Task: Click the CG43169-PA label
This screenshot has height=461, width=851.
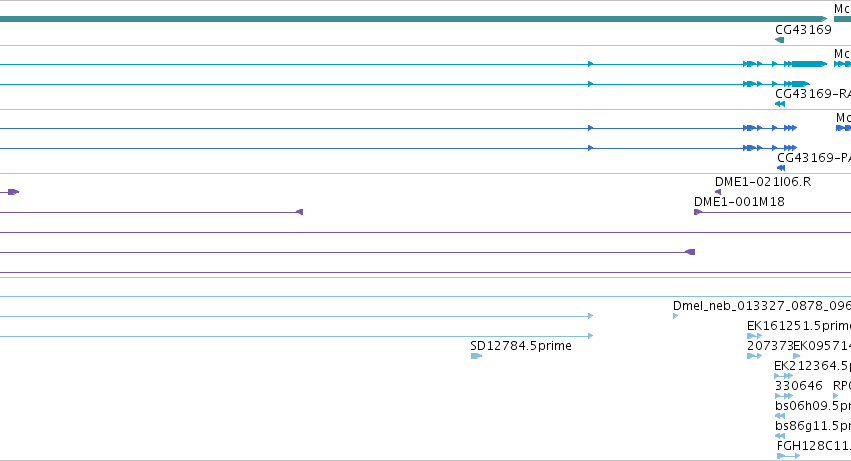Action: point(814,158)
